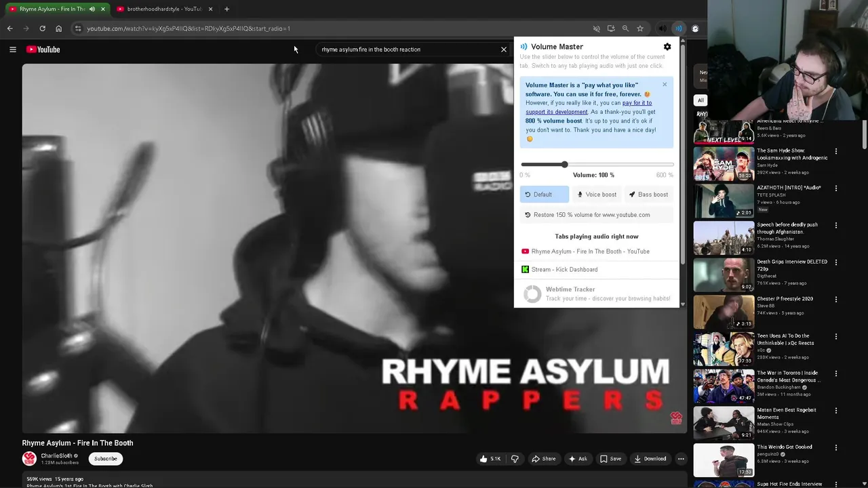Open options menu for War in Toronto

836,373
